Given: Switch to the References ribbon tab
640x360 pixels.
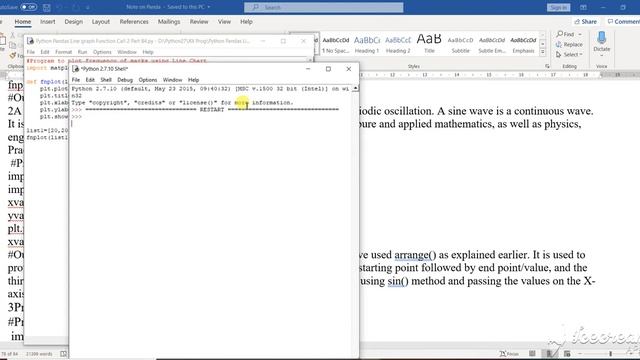Looking at the screenshot, I should coord(134,22).
